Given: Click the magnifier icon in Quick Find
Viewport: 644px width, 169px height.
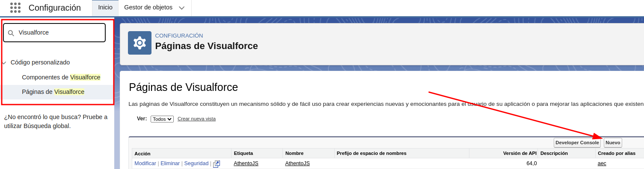Looking at the screenshot, I should click(x=11, y=33).
